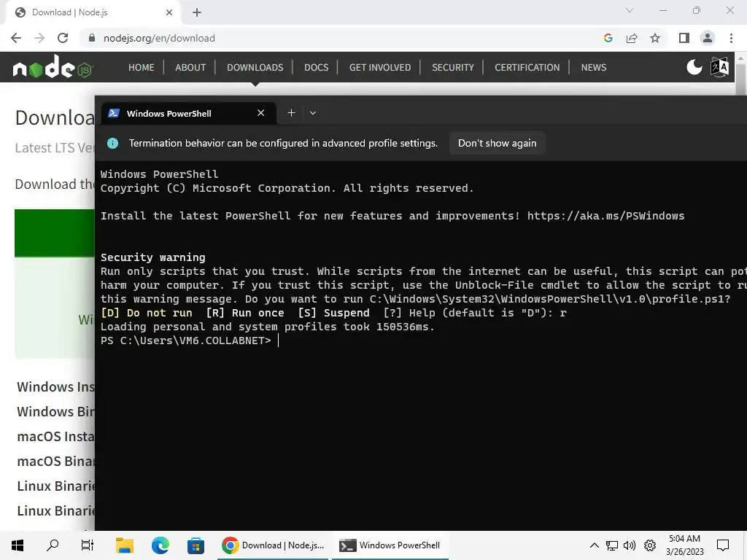
Task: Click the aka.ms/PSWindows URL
Action: 605,216
